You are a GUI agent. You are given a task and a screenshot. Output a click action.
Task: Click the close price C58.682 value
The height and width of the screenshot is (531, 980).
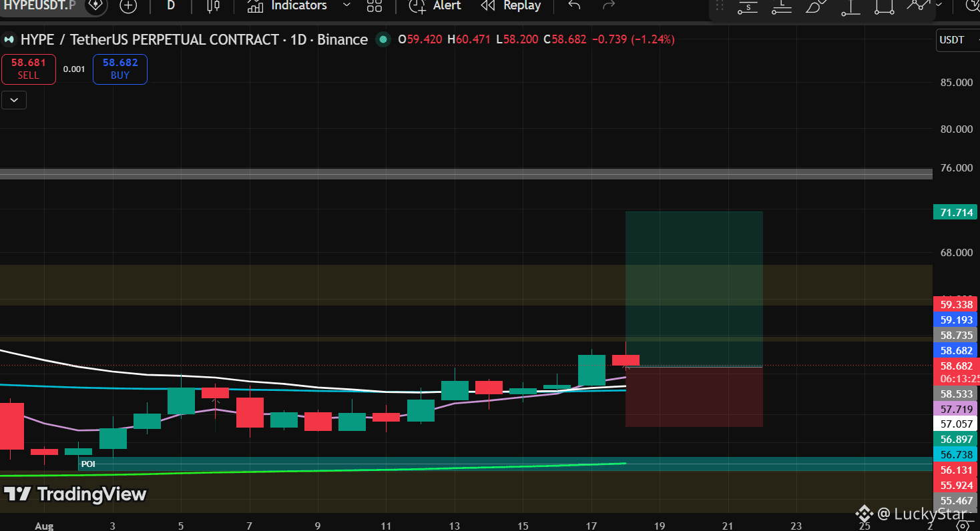tap(565, 39)
